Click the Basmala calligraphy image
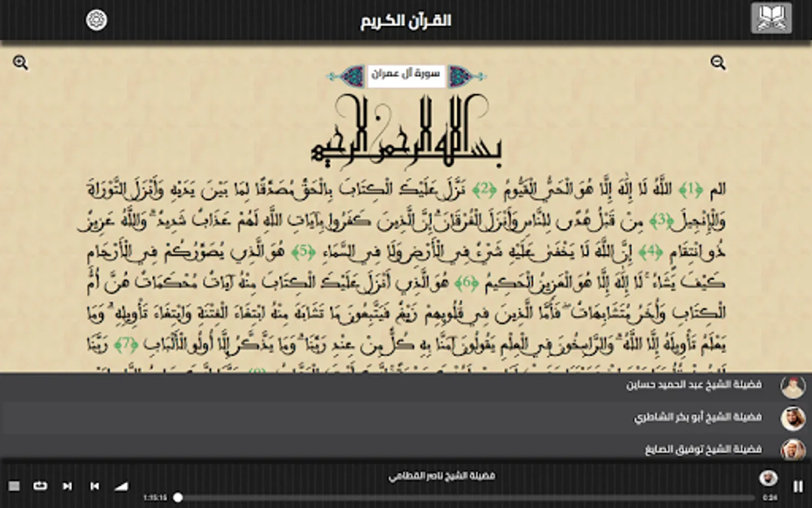This screenshot has height=508, width=812. click(x=406, y=132)
